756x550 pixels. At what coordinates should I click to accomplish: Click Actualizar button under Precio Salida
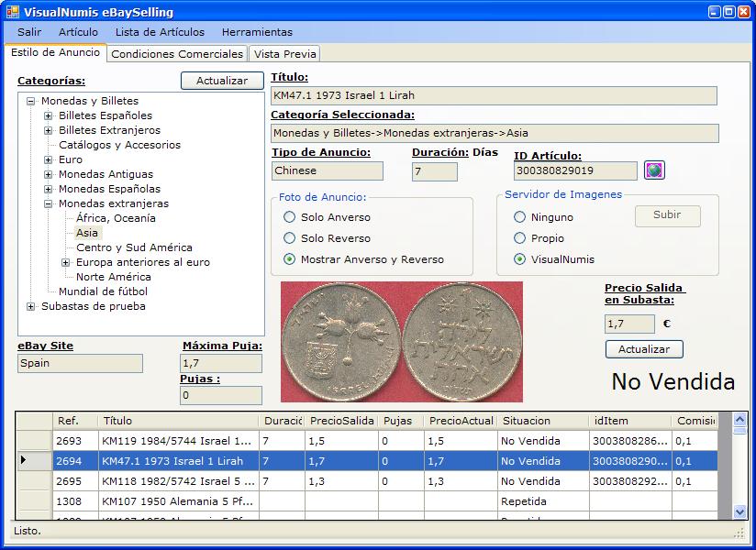click(x=644, y=349)
